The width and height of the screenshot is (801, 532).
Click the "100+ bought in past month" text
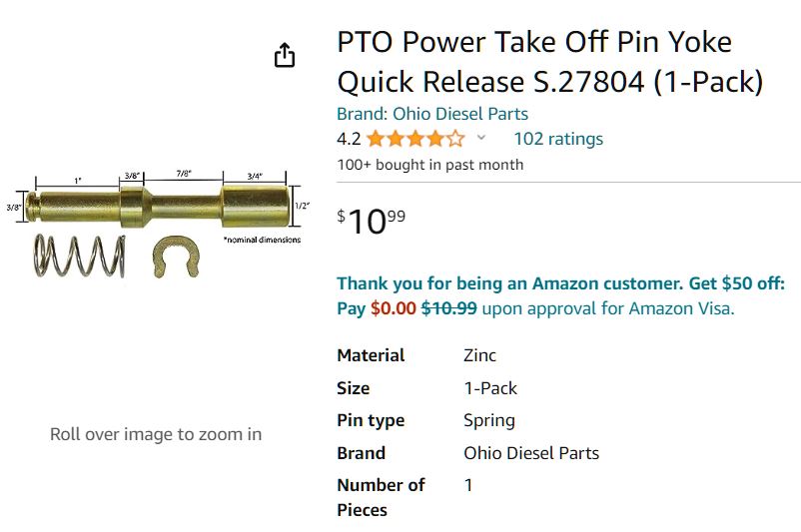click(430, 165)
